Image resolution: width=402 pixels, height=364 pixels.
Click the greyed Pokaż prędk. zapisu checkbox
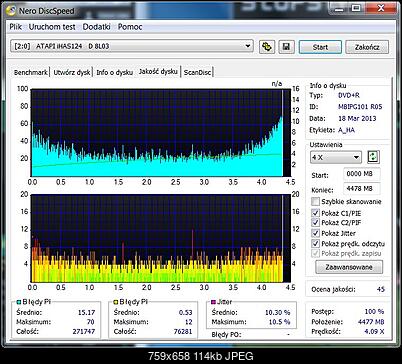(315, 253)
